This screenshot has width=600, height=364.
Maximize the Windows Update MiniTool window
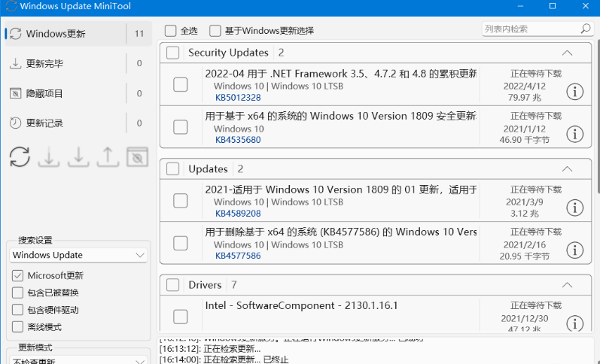click(553, 6)
